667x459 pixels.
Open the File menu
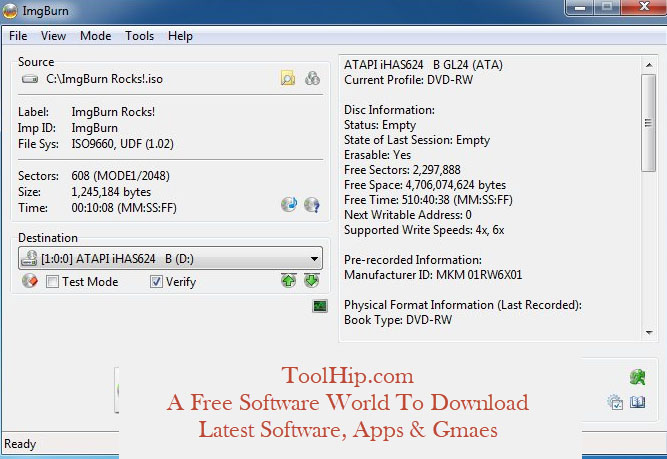coord(18,36)
